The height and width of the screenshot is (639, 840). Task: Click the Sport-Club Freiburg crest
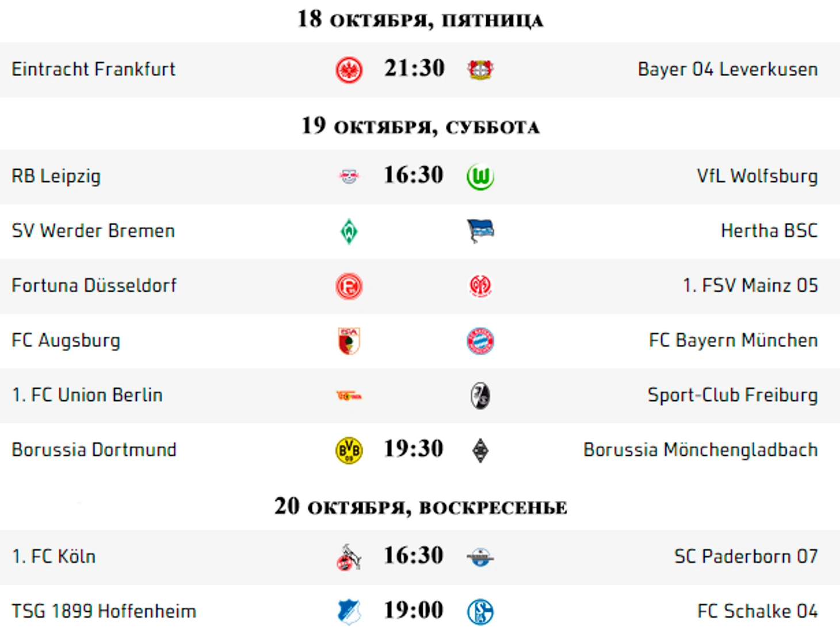coord(480,395)
